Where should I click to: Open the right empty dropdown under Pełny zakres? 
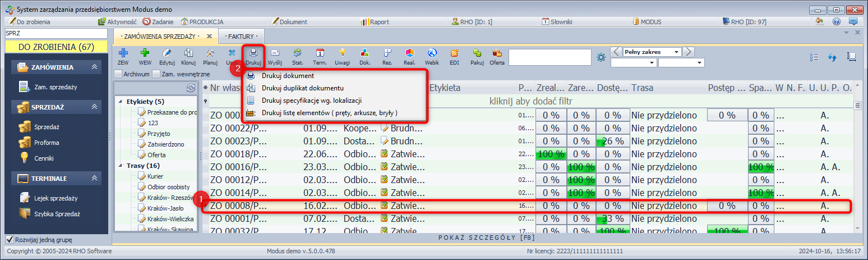[x=699, y=63]
